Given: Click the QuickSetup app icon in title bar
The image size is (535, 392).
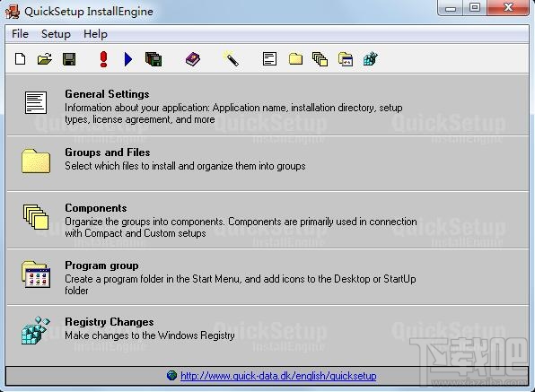Looking at the screenshot, I should (13, 12).
